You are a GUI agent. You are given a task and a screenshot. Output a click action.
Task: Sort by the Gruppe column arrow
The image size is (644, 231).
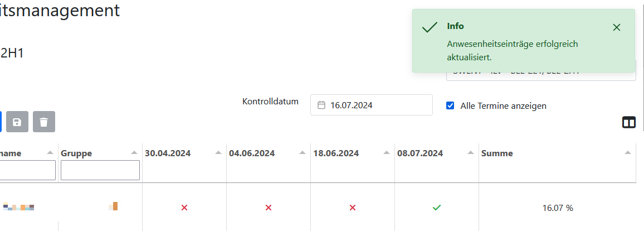[x=134, y=153]
